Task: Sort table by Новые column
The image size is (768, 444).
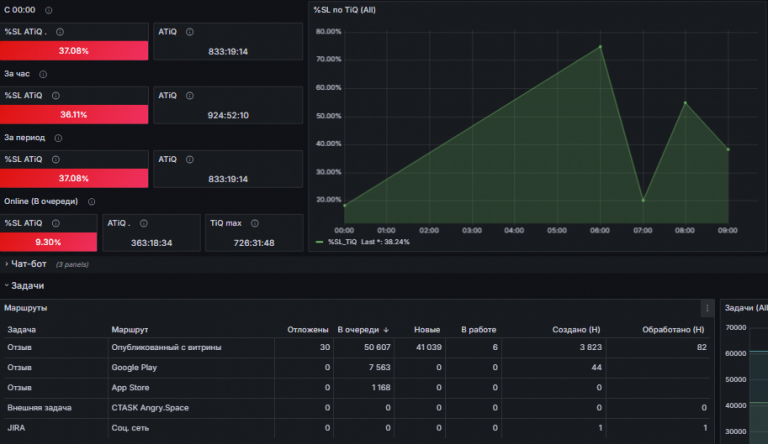Action: (x=427, y=330)
